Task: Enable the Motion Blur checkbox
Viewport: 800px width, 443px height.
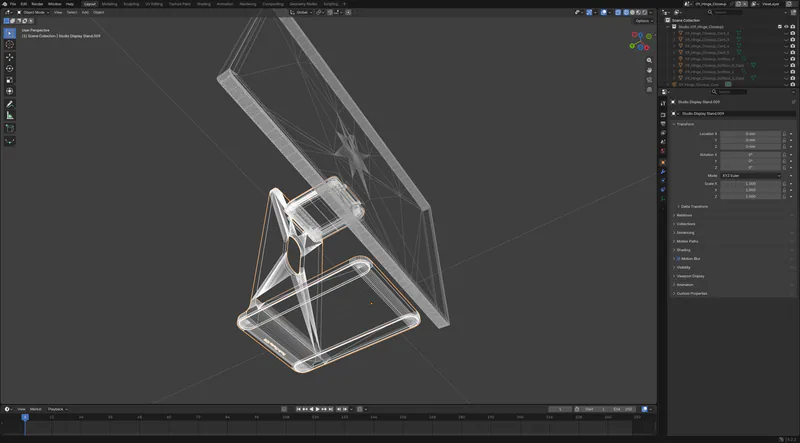Action: click(678, 259)
